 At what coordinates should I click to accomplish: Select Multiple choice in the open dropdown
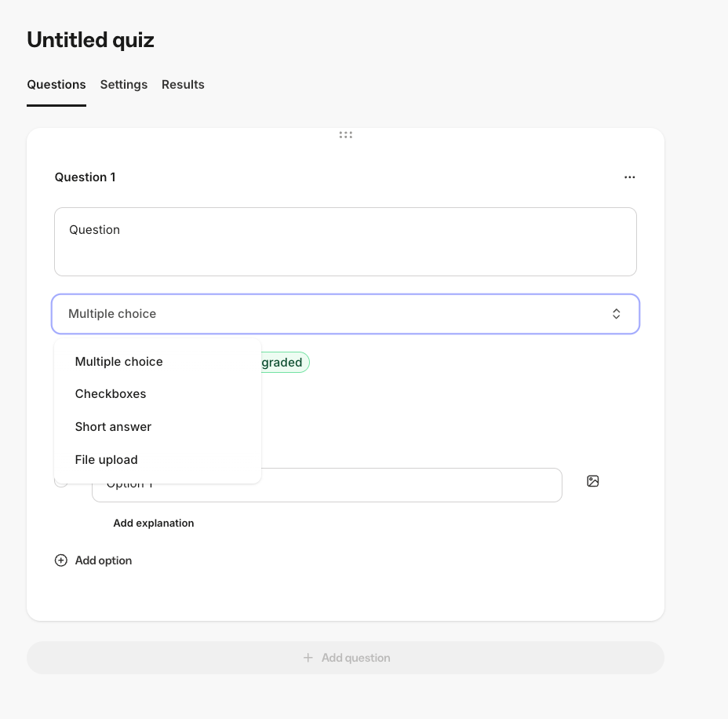[118, 362]
